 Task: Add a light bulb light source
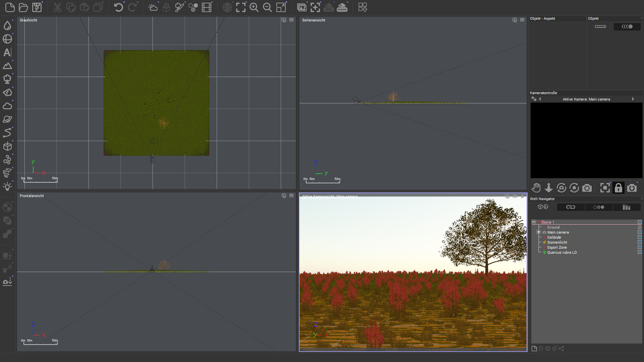click(8, 187)
